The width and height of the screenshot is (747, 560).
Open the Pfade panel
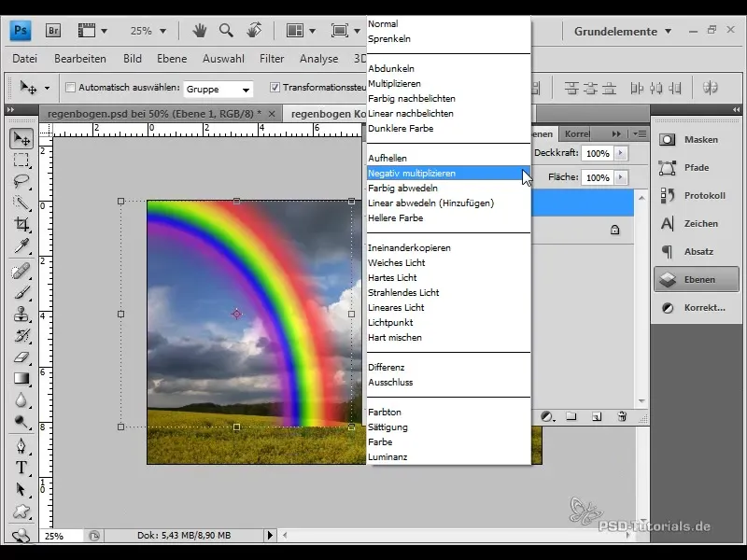click(696, 168)
